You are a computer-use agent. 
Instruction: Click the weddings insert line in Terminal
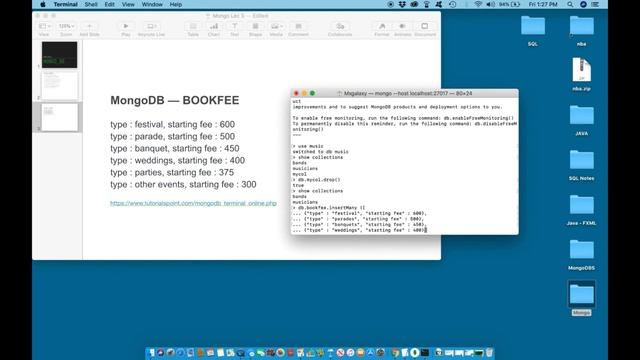point(359,230)
